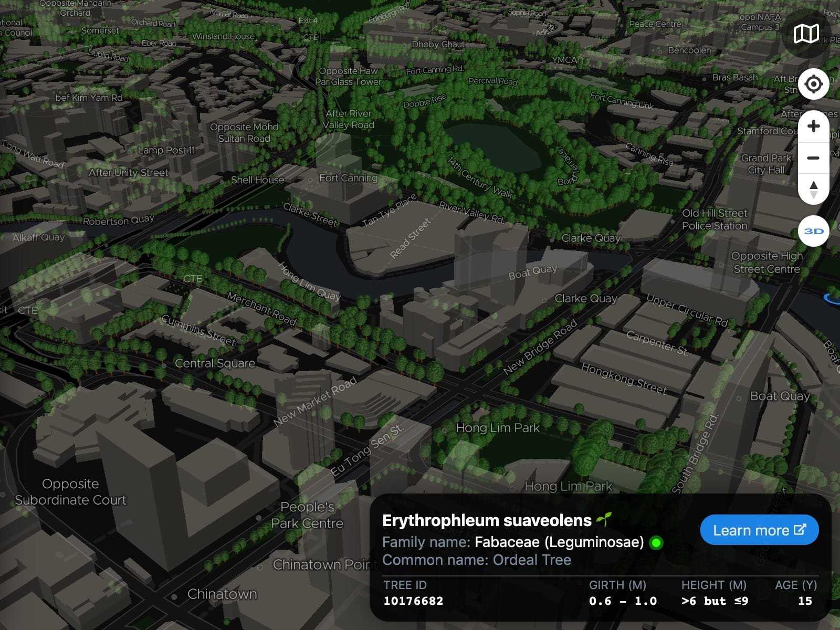Click the Chinatown station label

point(222,594)
